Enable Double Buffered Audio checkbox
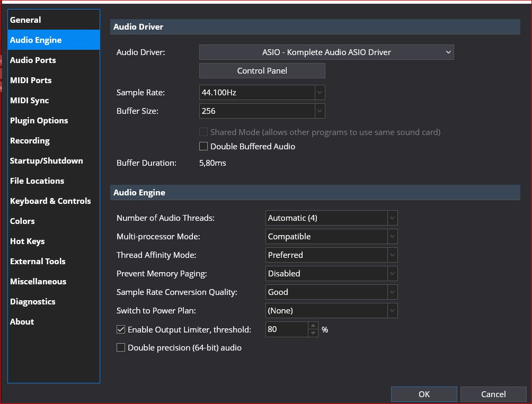Viewport: 532px width, 404px height. pos(203,146)
